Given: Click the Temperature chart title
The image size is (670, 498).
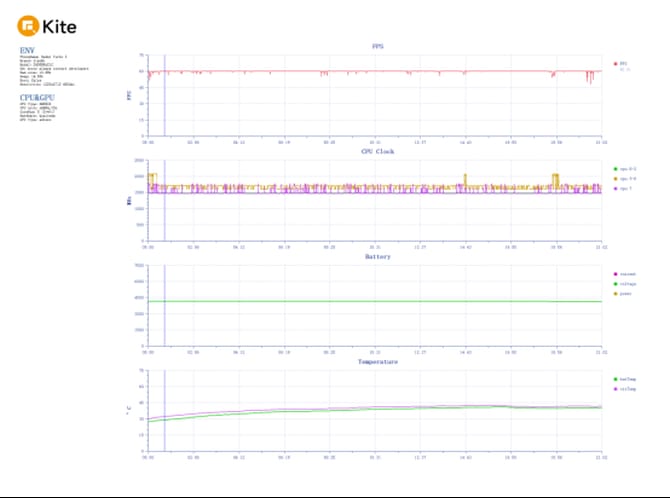Looking at the screenshot, I should tap(378, 362).
